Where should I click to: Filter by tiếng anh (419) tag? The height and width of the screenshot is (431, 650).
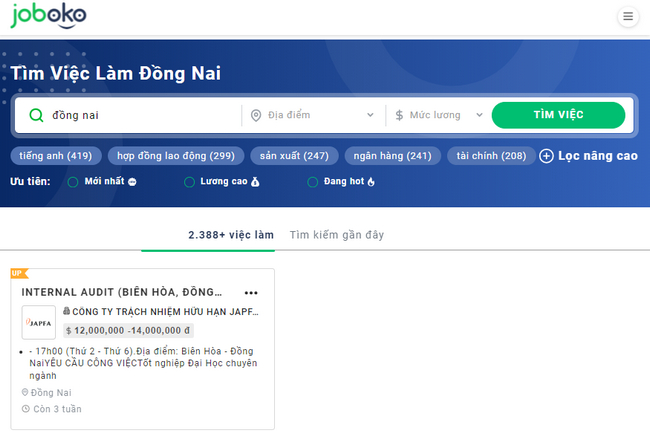(x=56, y=156)
